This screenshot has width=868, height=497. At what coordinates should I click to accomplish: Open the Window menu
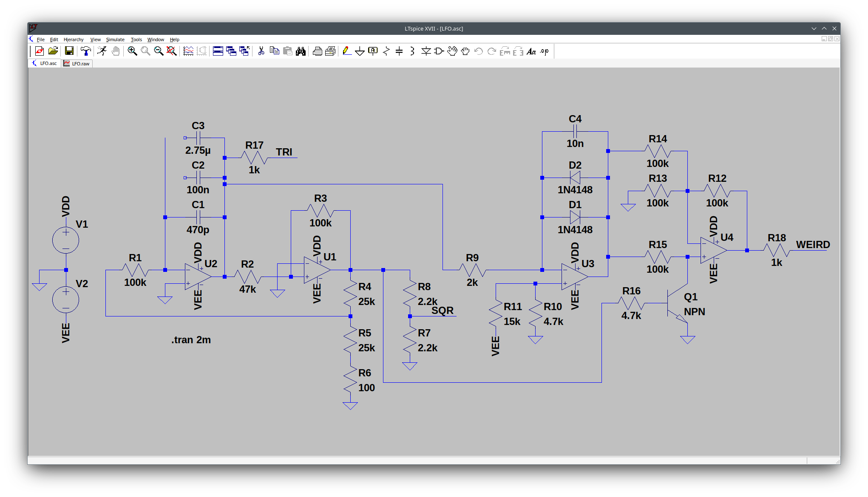[x=156, y=40]
